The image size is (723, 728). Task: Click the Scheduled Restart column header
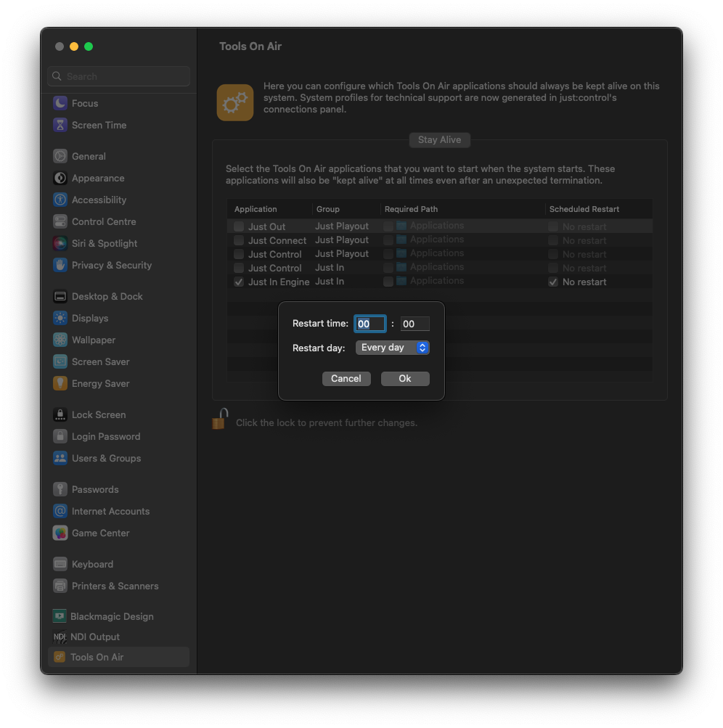599,209
